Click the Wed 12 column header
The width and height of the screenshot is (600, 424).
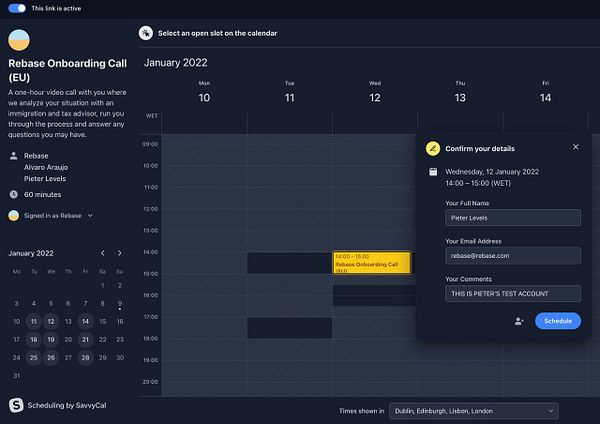pos(375,92)
